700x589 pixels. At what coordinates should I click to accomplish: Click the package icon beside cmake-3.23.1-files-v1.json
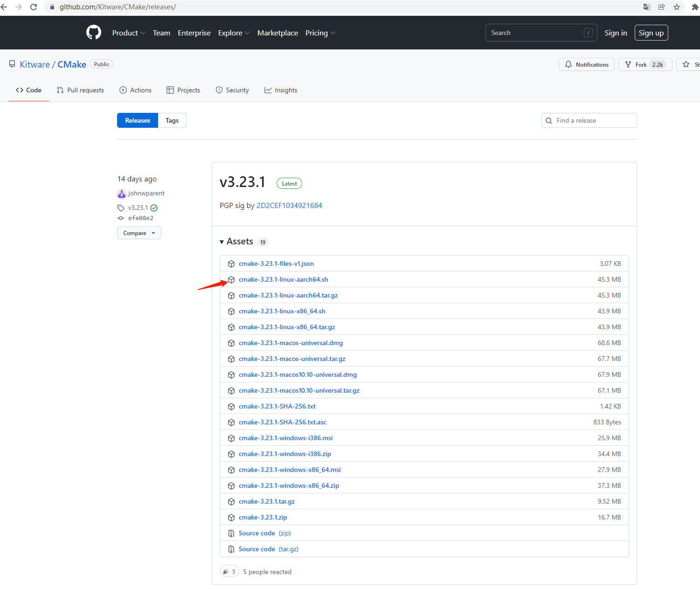(231, 264)
